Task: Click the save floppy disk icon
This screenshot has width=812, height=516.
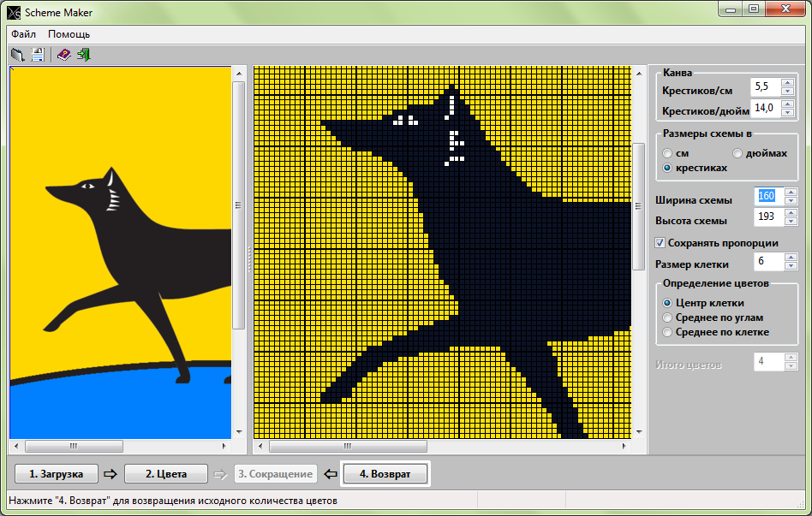Action: point(38,55)
